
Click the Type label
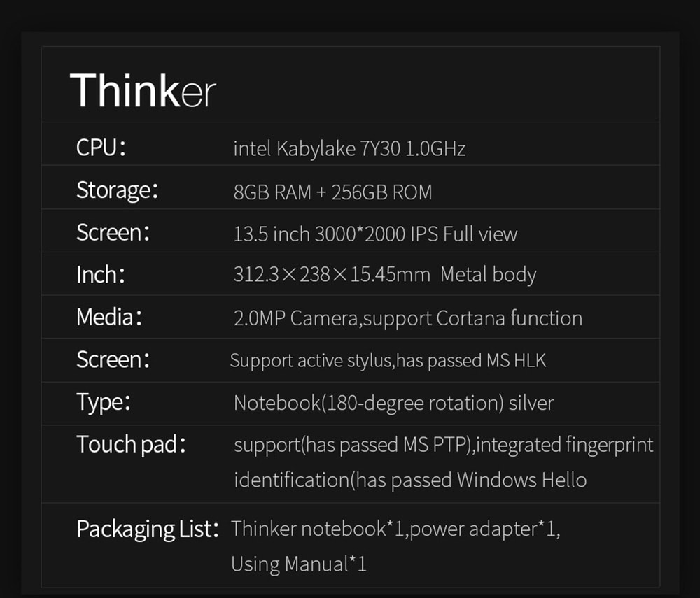(103, 403)
